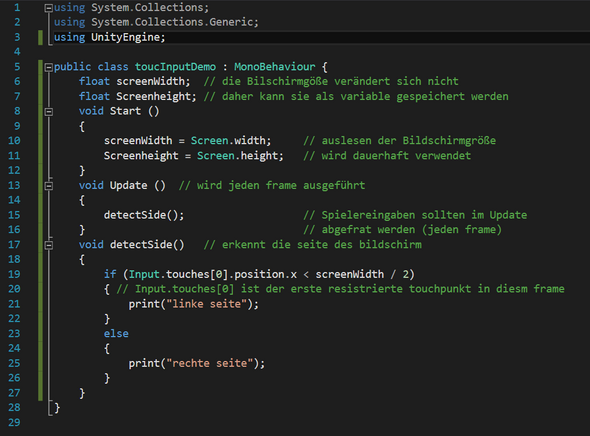The width and height of the screenshot is (590, 436).
Task: Click 'void detectSide()' declaration on line 17
Action: coord(132,245)
